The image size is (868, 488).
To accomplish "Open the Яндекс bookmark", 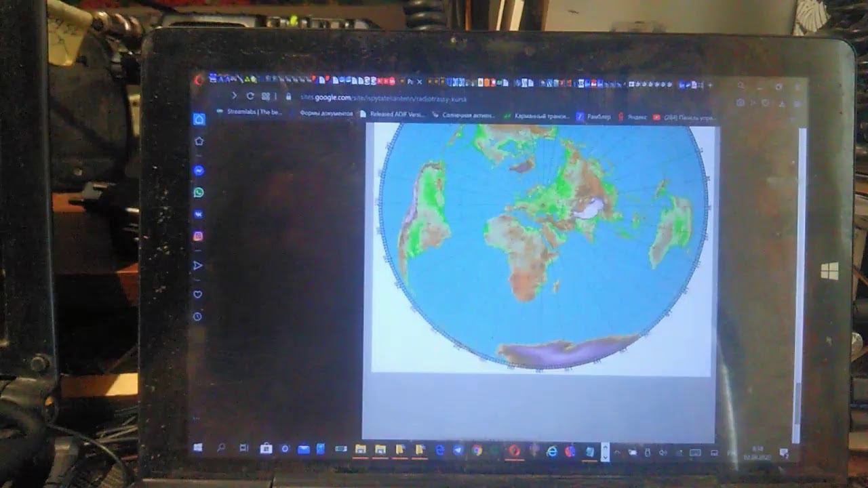I will (632, 117).
